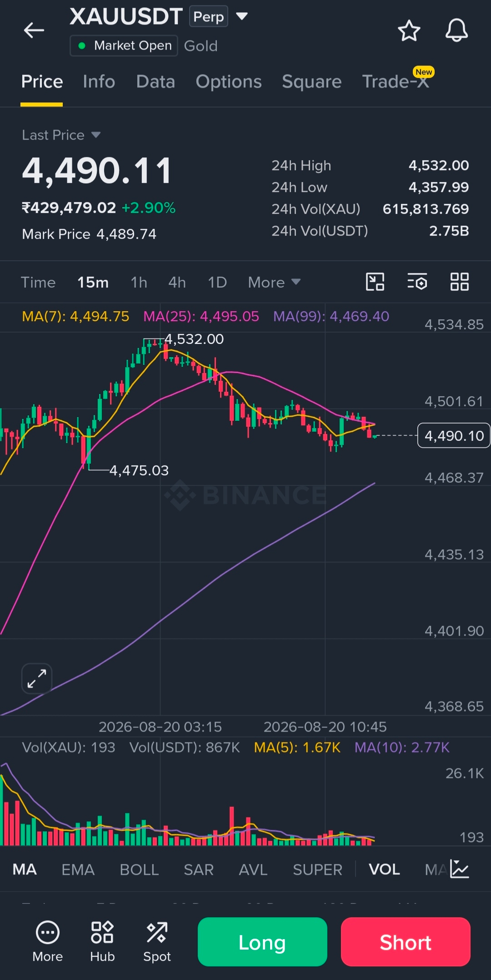Tap the volume MA(5): 1.67K legend
This screenshot has height=980, width=491.
point(297,747)
